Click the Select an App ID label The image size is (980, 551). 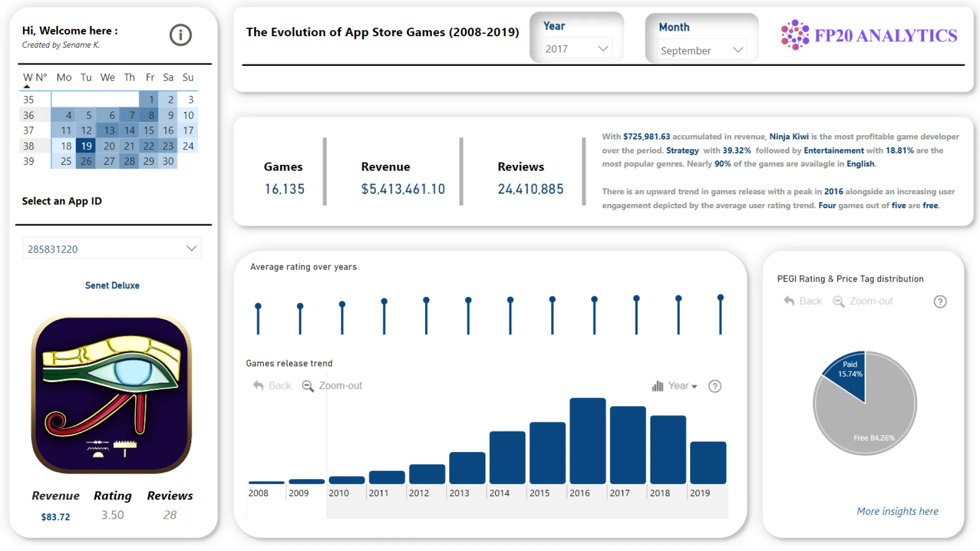62,201
